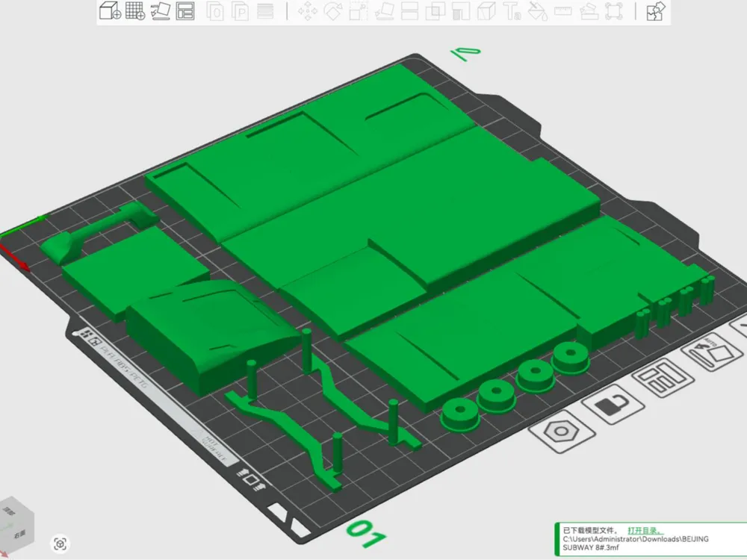Auto orient the models
Viewport: 747px width, 560px height.
click(161, 10)
